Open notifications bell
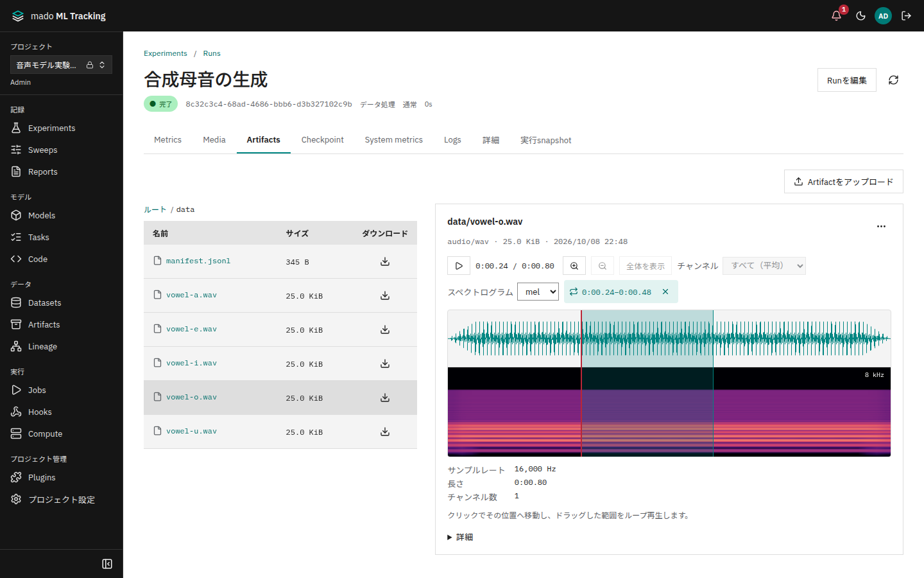The height and width of the screenshot is (578, 924). click(x=836, y=15)
